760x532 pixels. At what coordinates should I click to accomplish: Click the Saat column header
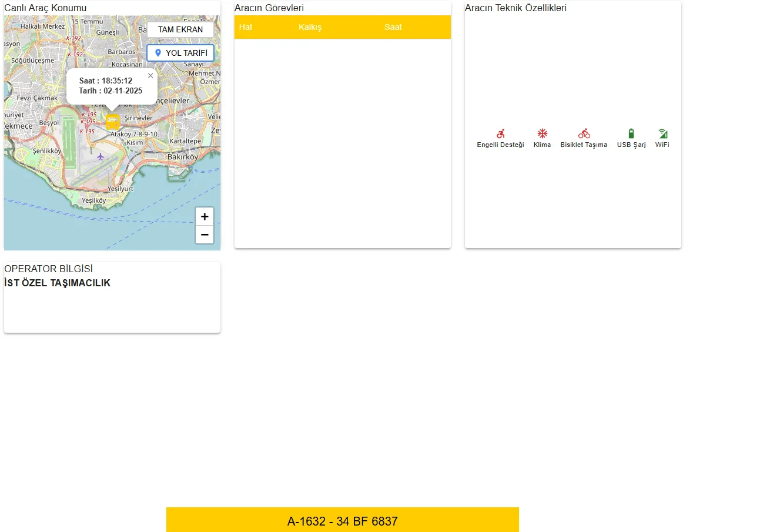click(393, 27)
